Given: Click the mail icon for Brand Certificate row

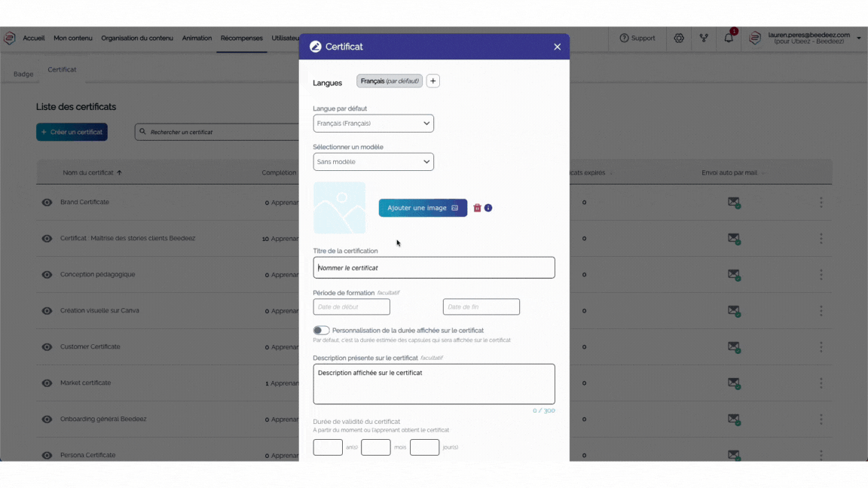Looking at the screenshot, I should (x=733, y=203).
